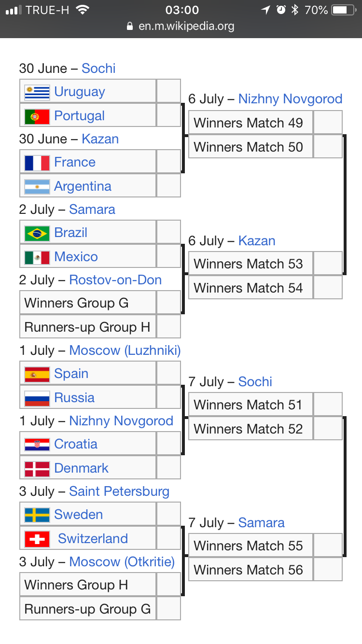This screenshot has height=644, width=362.
Task: Open the Moscow (Luzhniki) venue link
Action: 125,350
